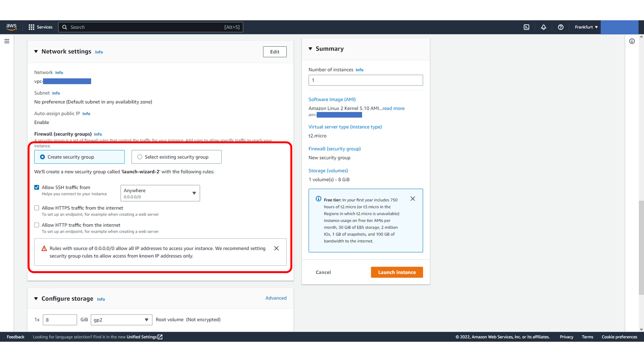Click the external link icon by Unified Settings
644x362 pixels.
(x=160, y=337)
